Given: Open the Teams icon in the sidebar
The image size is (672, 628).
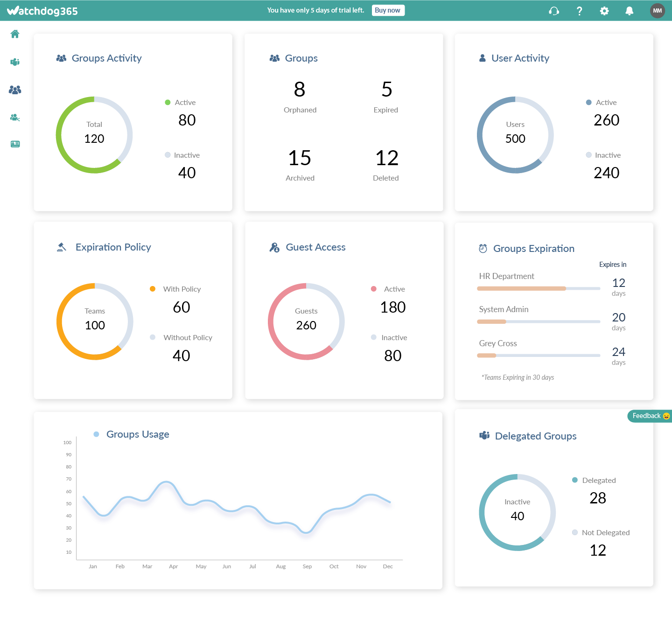Looking at the screenshot, I should pyautogui.click(x=15, y=62).
